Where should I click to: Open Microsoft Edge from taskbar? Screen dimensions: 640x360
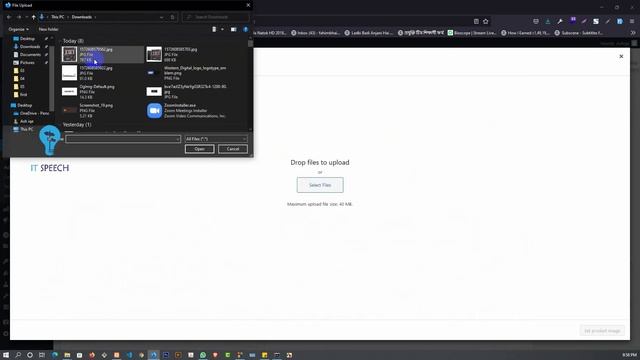(55, 355)
